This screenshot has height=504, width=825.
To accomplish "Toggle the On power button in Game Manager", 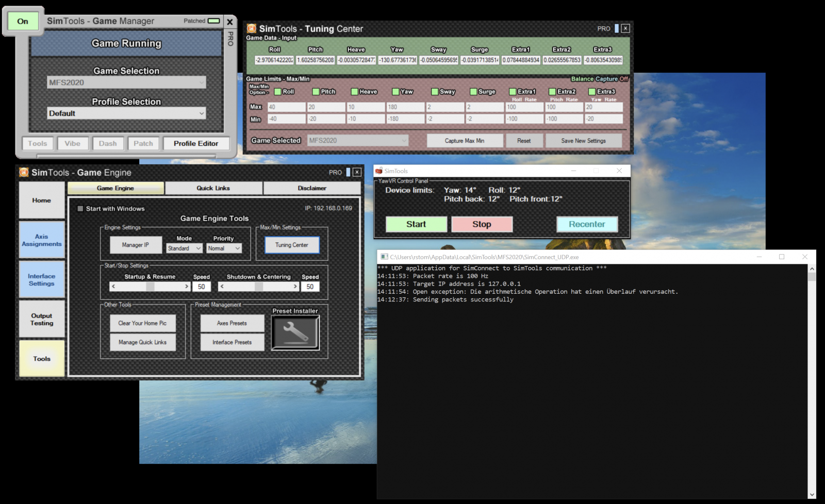I will click(23, 21).
